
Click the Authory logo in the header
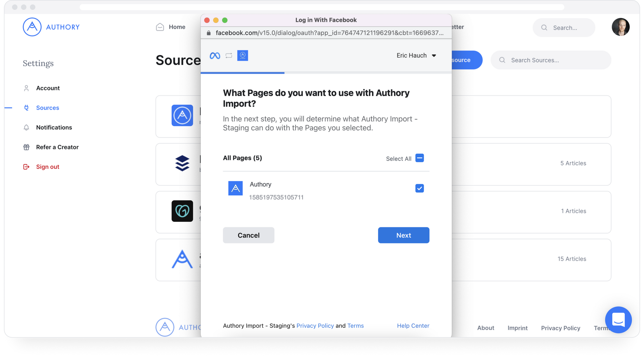tap(51, 27)
